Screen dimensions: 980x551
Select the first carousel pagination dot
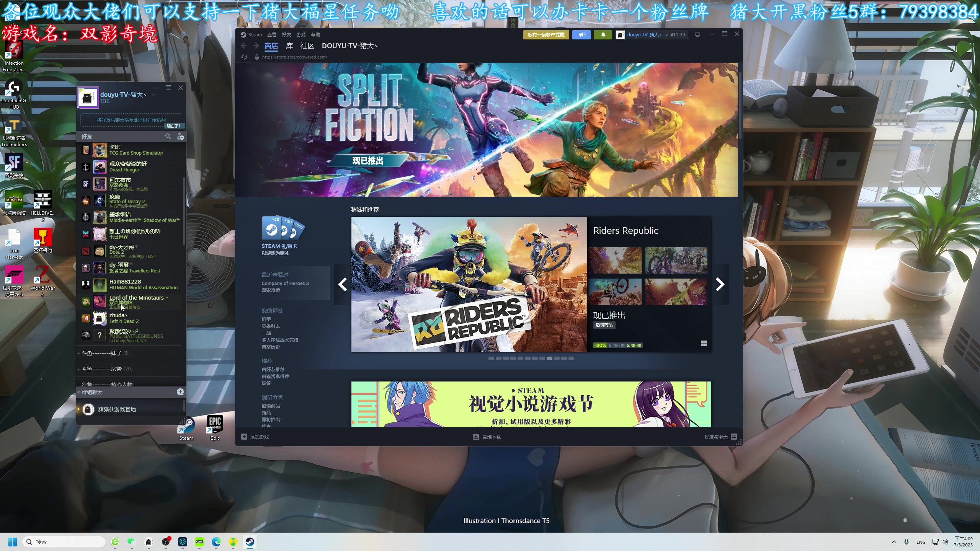(491, 358)
